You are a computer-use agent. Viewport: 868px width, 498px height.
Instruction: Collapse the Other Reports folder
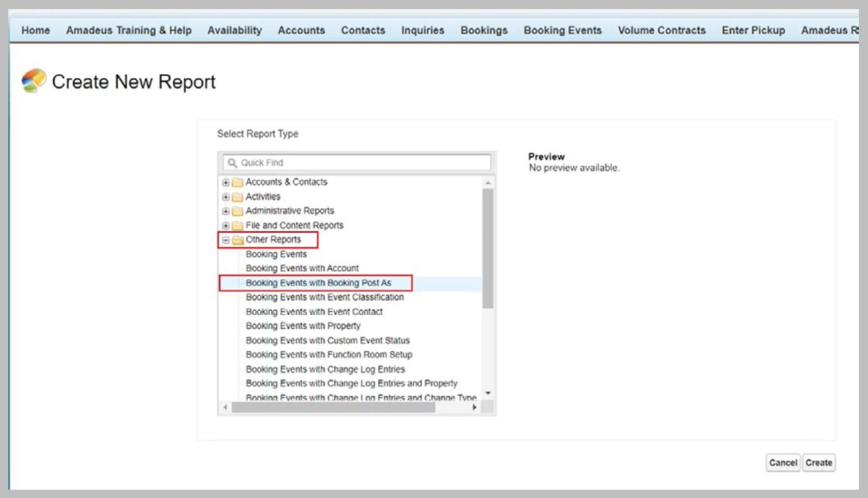click(x=226, y=240)
